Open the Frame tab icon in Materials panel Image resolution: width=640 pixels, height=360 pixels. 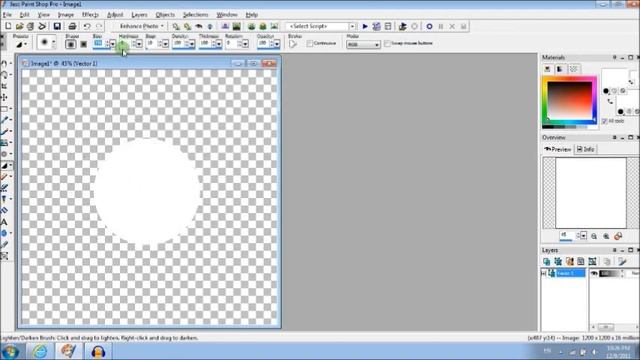[547, 69]
